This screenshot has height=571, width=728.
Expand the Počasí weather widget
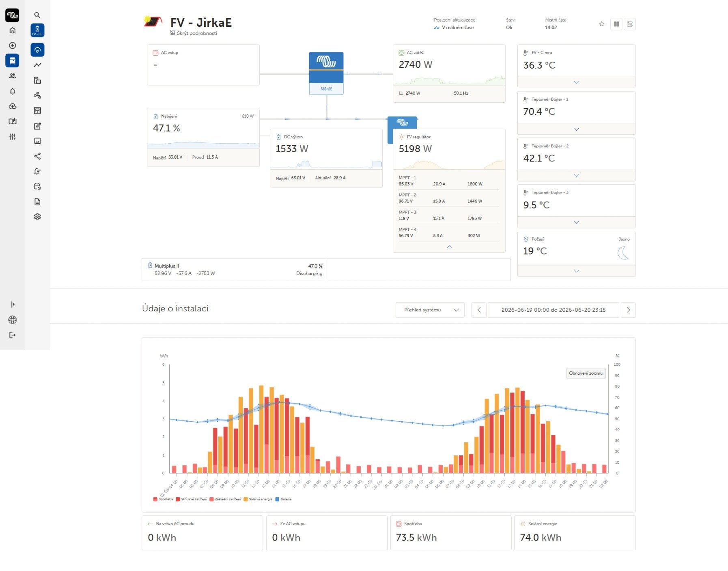(x=576, y=271)
